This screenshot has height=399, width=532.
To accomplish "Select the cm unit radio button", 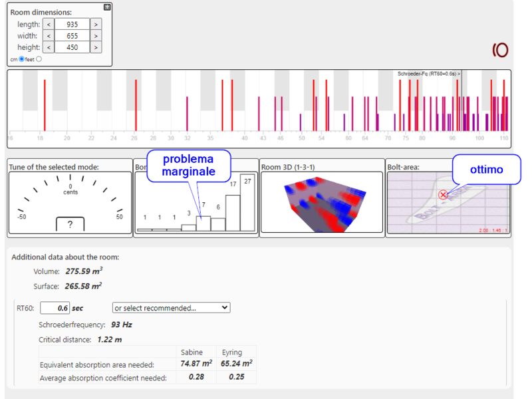I will pos(22,59).
